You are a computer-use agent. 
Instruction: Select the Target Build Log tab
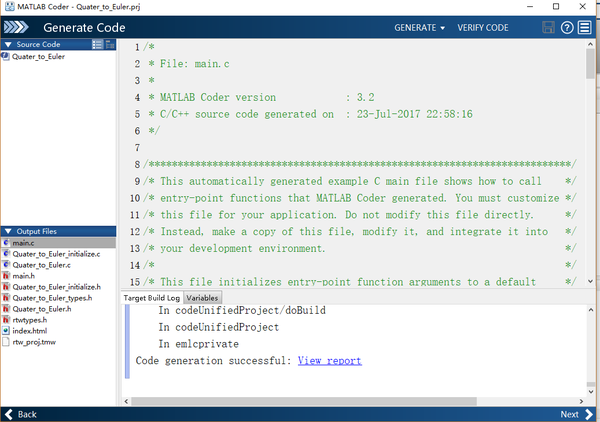(152, 298)
